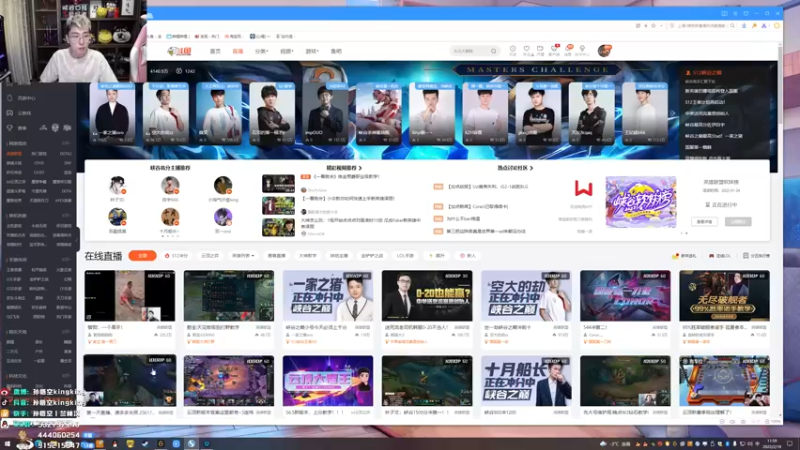Image resolution: width=800 pixels, height=450 pixels.
Task: Open the first recommended video thumbnail
Action: click(x=278, y=183)
